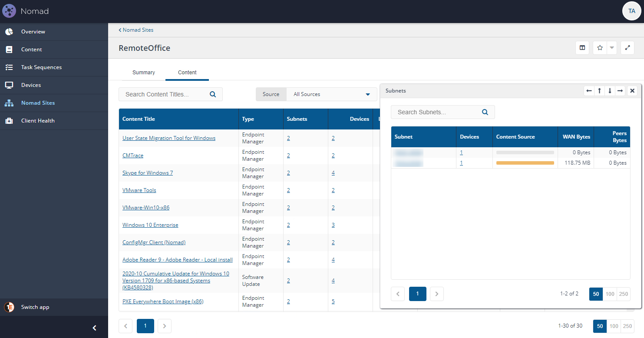
Task: Open Task Sequences in the sidebar
Action: 54,67
